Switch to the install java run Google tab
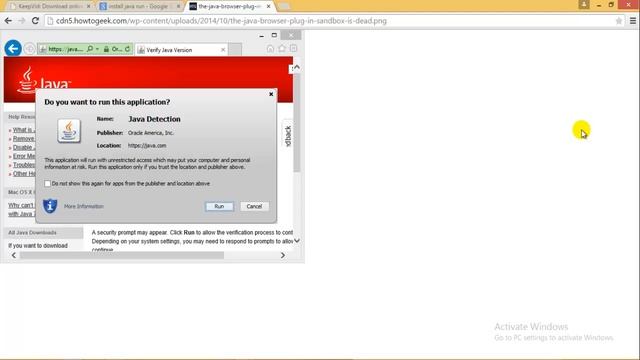 [138, 7]
